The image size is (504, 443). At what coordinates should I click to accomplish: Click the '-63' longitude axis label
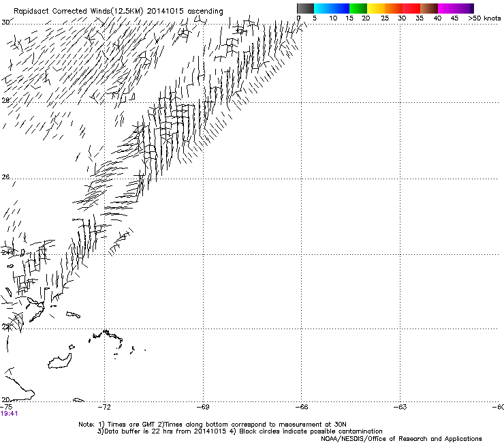(x=400, y=407)
